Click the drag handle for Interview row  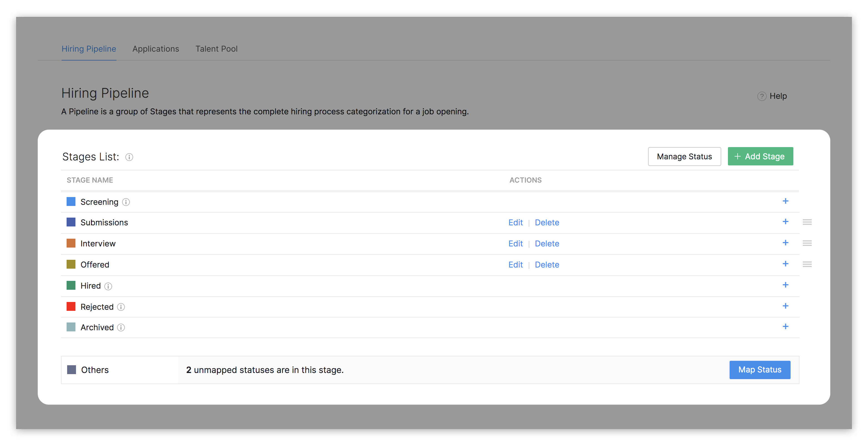pos(807,243)
